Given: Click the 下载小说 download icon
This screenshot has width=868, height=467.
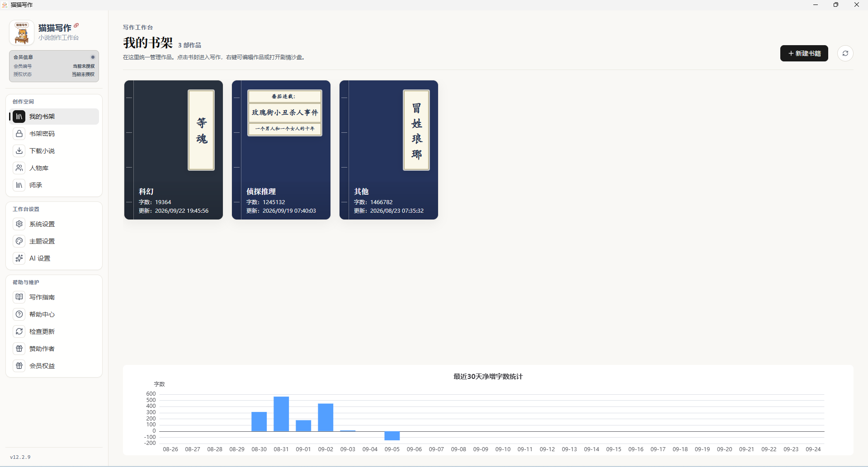Looking at the screenshot, I should pos(19,151).
